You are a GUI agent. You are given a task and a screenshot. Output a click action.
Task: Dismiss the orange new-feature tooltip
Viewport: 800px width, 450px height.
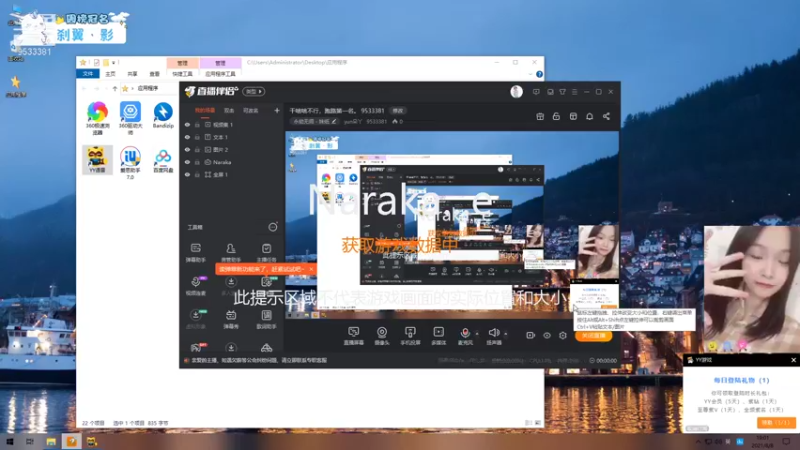point(311,269)
